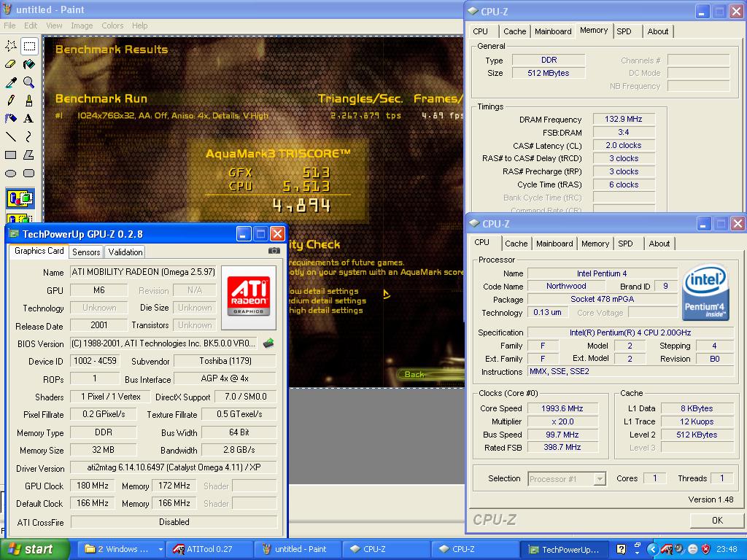Select the Curve tool in Paint

pyautogui.click(x=29, y=136)
